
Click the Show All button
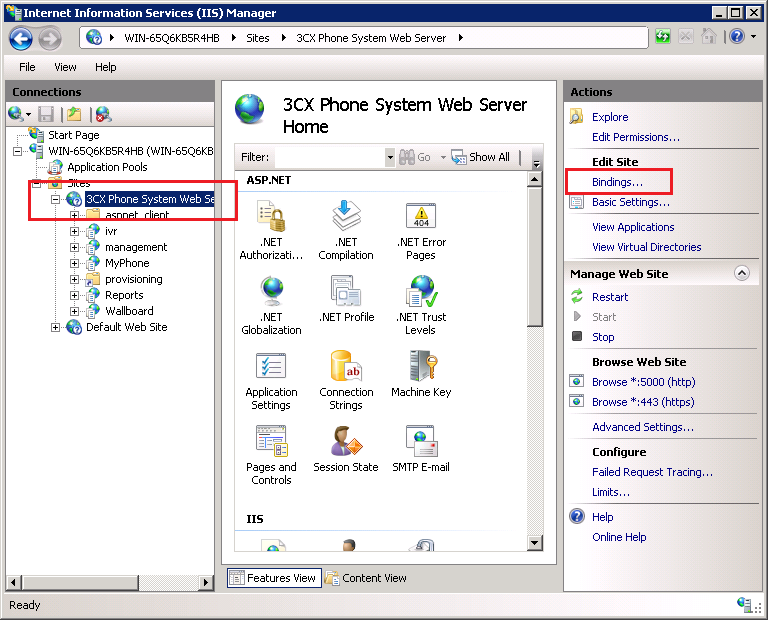tap(481, 157)
